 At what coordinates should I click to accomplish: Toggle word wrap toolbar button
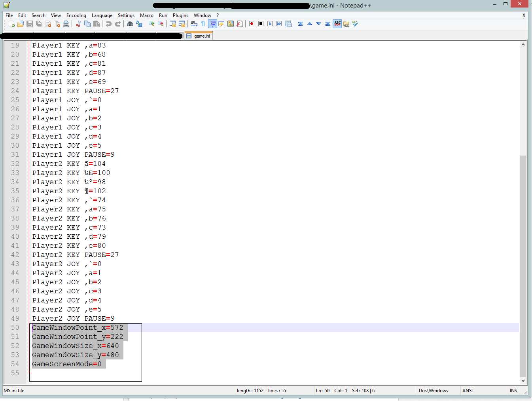(194, 24)
